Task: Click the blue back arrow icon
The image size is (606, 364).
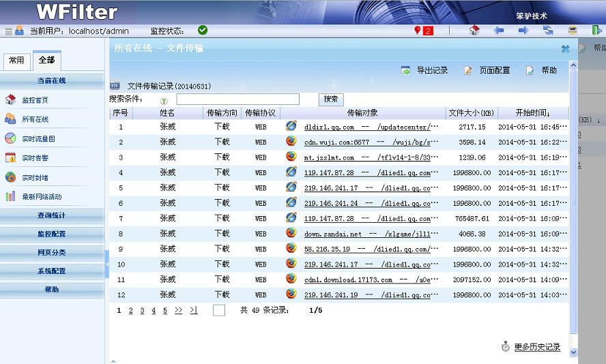Action: click(499, 31)
